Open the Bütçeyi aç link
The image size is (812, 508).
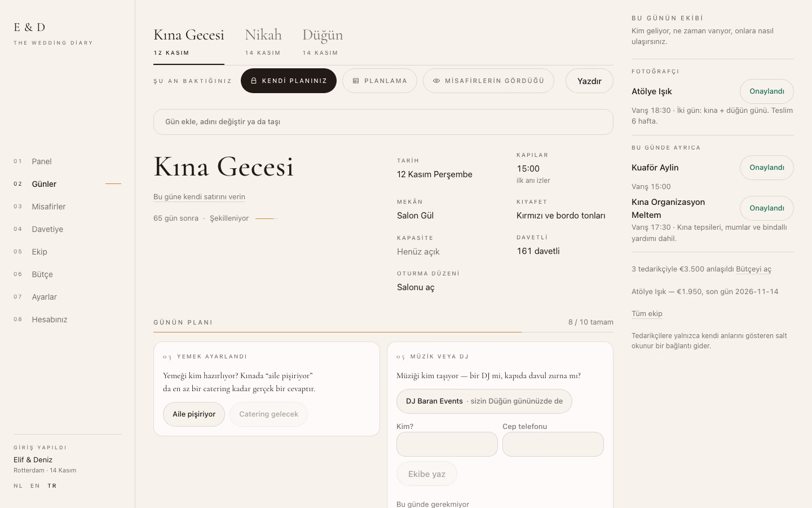pyautogui.click(x=753, y=269)
